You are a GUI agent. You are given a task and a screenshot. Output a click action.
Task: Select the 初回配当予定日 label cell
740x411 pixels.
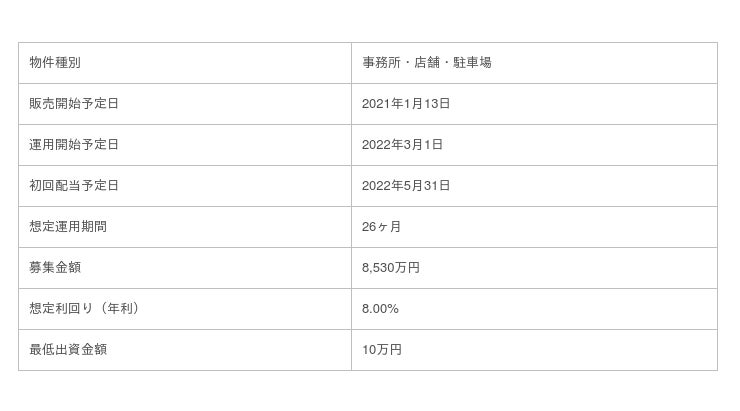pos(74,186)
